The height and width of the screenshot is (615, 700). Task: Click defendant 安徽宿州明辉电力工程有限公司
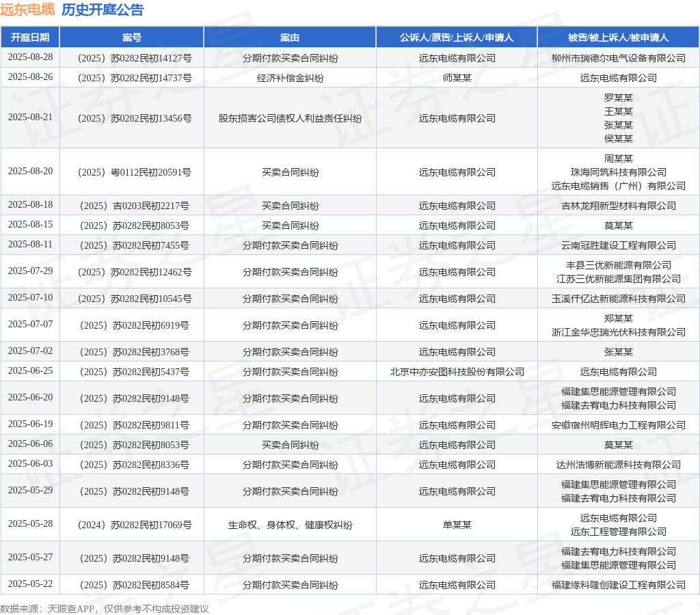point(618,425)
